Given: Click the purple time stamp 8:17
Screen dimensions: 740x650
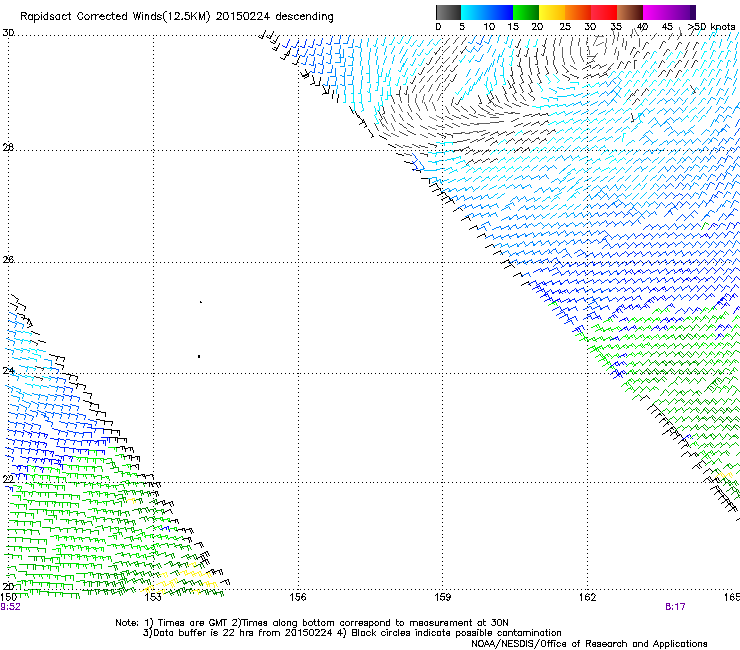Looking at the screenshot, I should pos(675,607).
